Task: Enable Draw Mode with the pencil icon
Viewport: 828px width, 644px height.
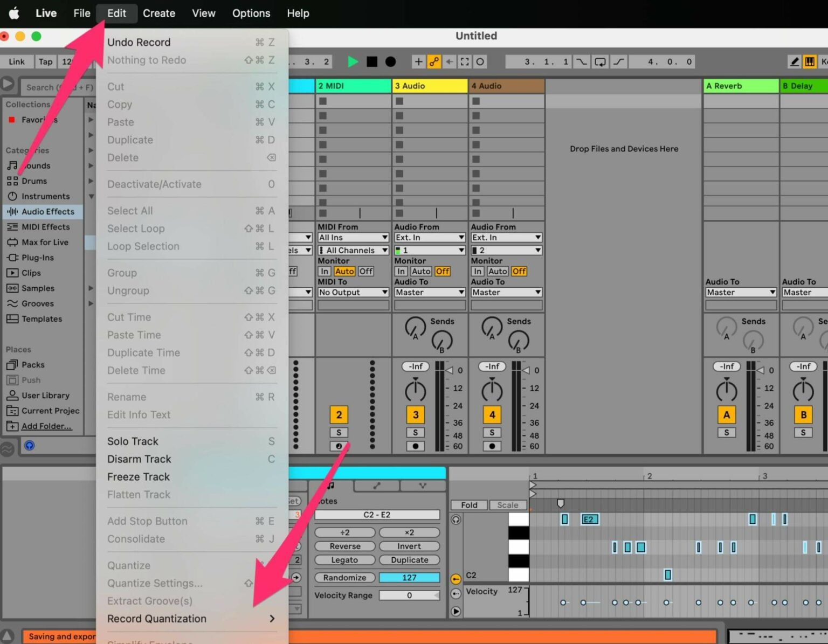Action: 794,61
